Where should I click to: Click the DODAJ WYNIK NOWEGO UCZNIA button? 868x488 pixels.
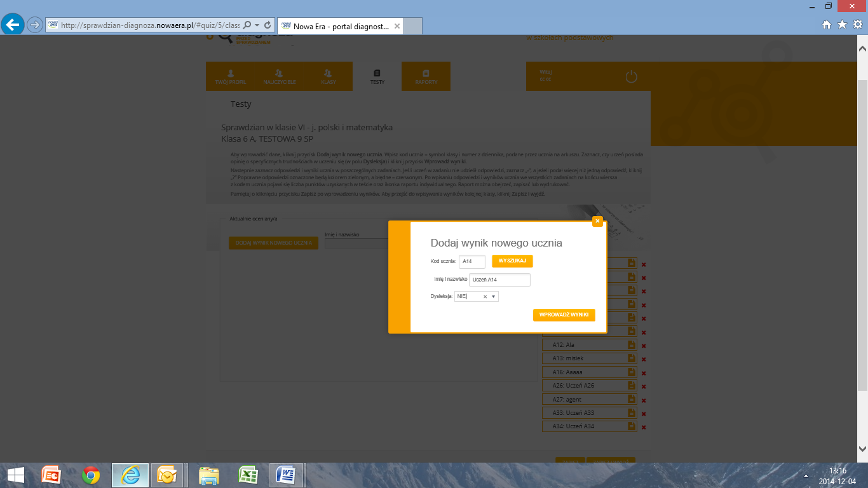point(273,243)
